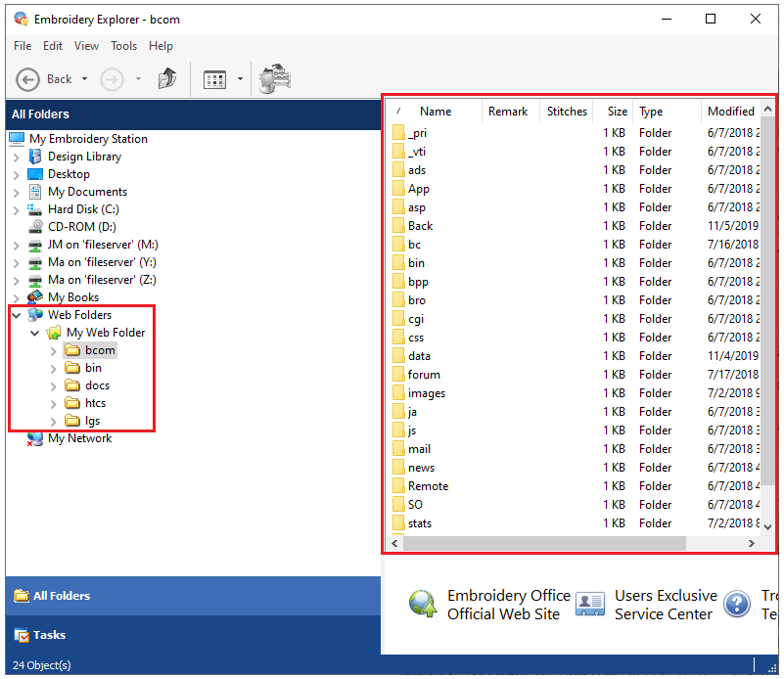Click the docs folder icon in tree
The image size is (784, 679).
(72, 385)
